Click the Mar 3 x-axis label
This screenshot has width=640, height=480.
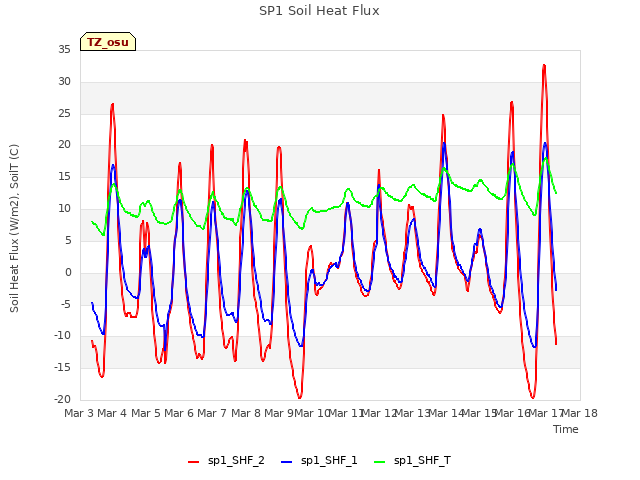tap(79, 413)
